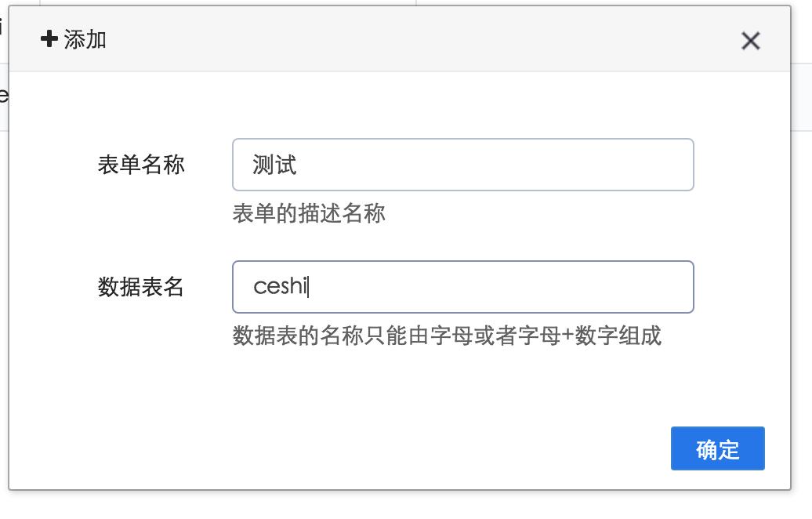Click the 表单名称 field label

click(140, 164)
